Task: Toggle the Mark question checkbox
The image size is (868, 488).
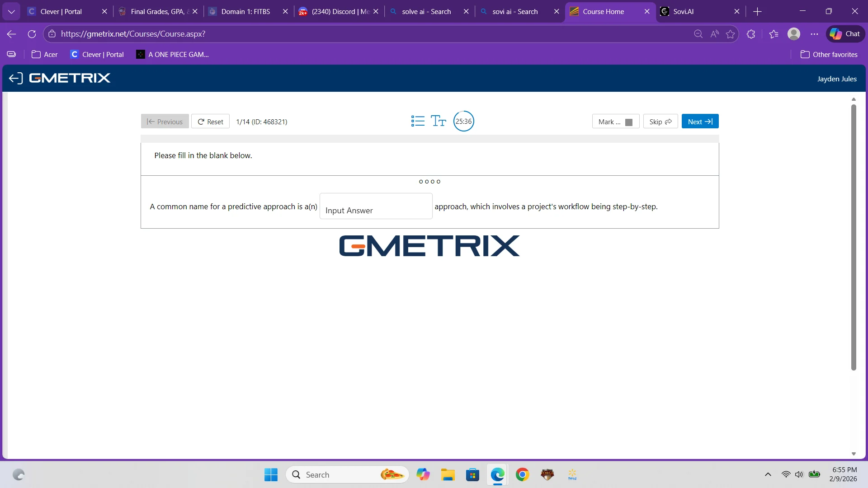Action: pos(628,122)
